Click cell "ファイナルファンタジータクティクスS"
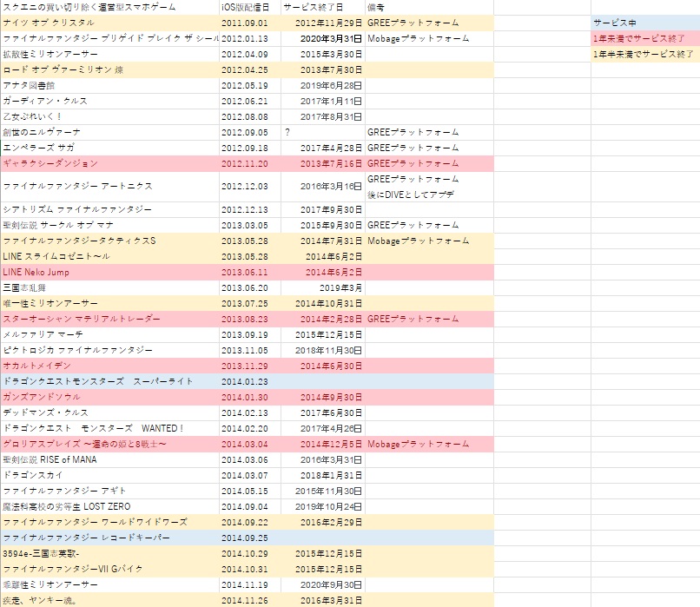 click(x=109, y=241)
